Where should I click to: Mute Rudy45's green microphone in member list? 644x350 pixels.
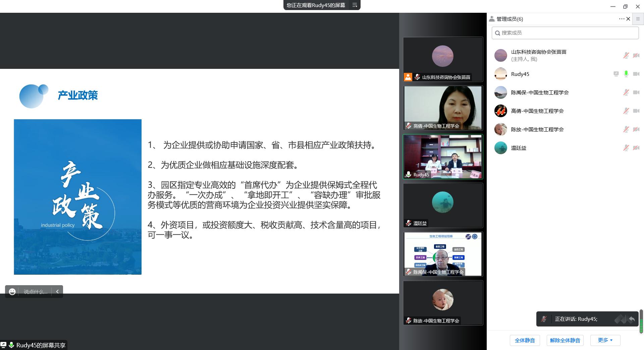tap(626, 74)
